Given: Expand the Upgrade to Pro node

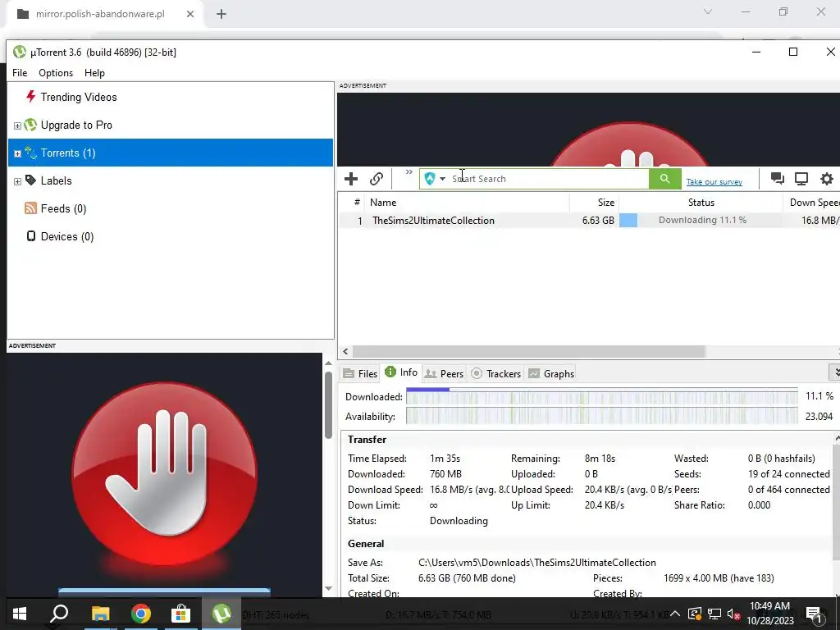Looking at the screenshot, I should click(17, 126).
